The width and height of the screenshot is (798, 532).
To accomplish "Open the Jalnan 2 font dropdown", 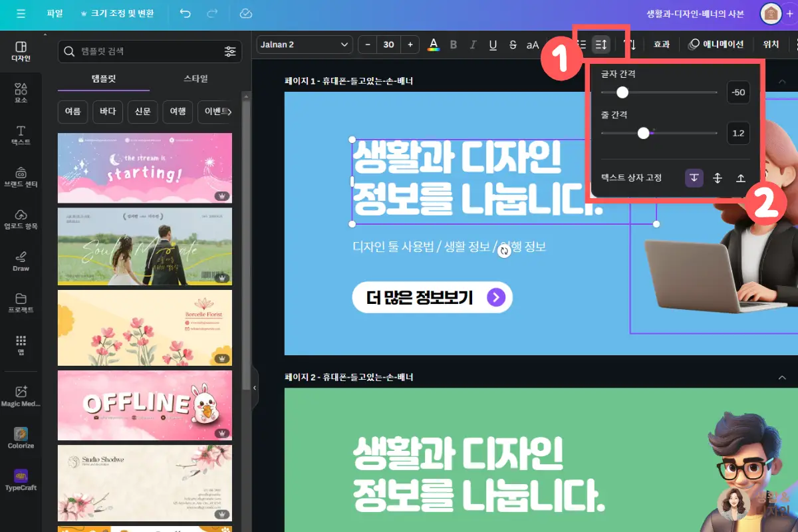I will point(304,45).
